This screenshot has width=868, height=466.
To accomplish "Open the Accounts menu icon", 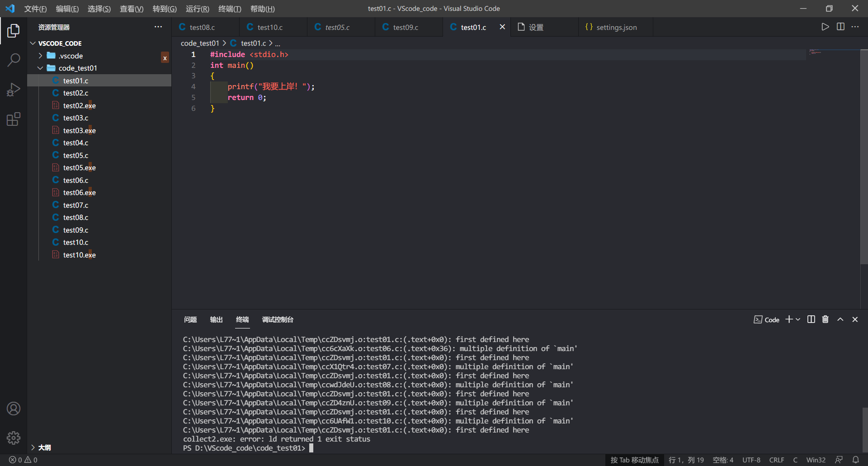I will click(14, 409).
